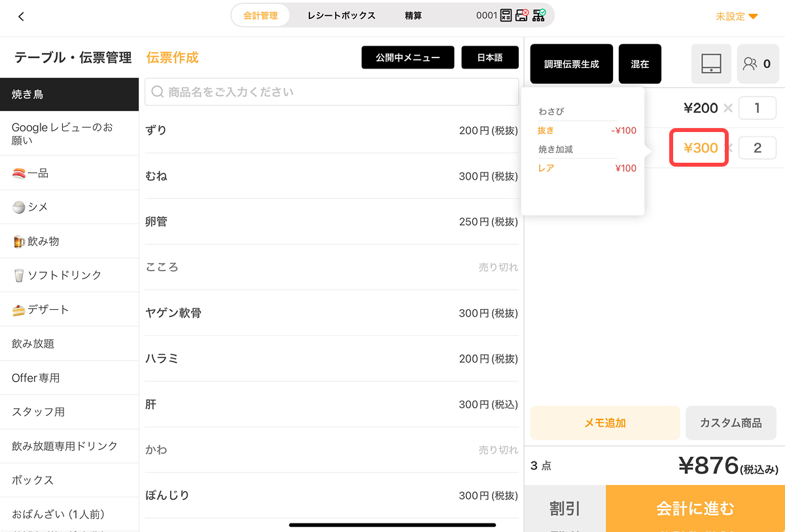Switch to the 精算 tab
Viewport: 785px width, 532px height.
(413, 16)
